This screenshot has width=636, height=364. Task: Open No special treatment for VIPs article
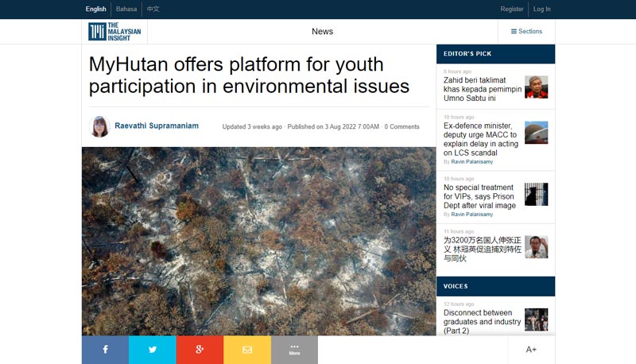pos(479,196)
